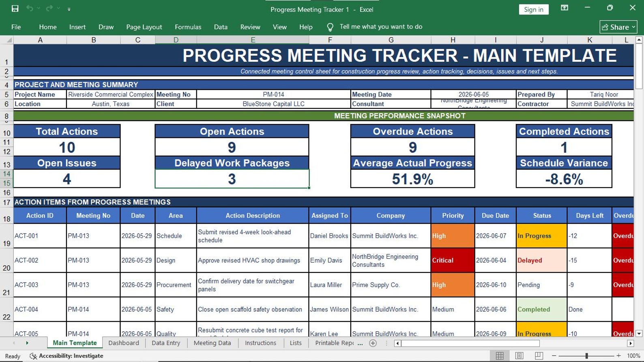Image resolution: width=644 pixels, height=362 pixels.
Task: Click the Tell me what you want to do field
Action: (x=381, y=27)
